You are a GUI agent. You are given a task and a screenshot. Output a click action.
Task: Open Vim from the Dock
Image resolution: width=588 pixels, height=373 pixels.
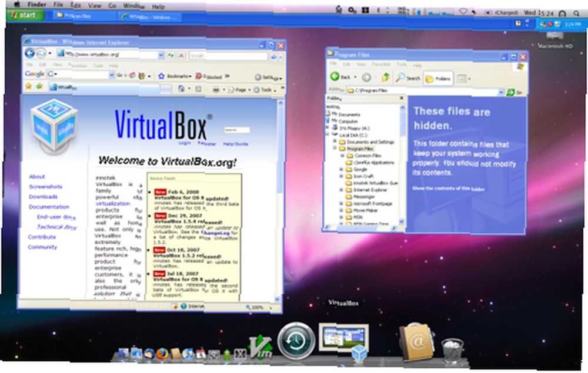point(260,348)
